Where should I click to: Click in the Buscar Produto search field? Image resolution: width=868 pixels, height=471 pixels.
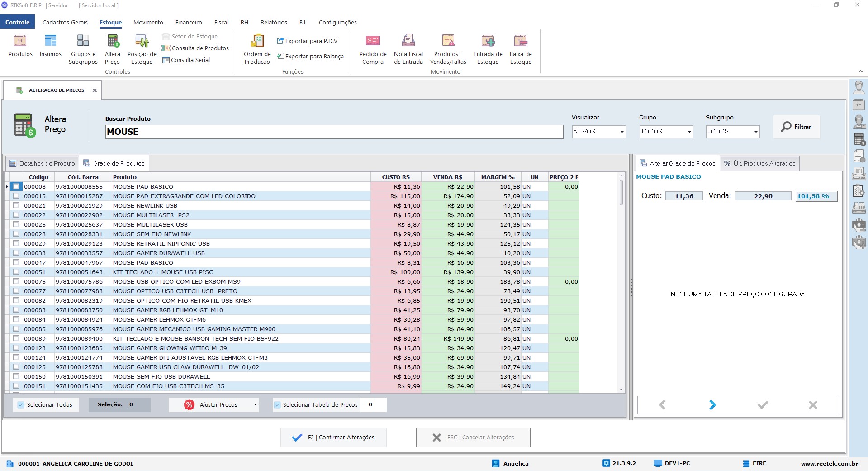(334, 132)
